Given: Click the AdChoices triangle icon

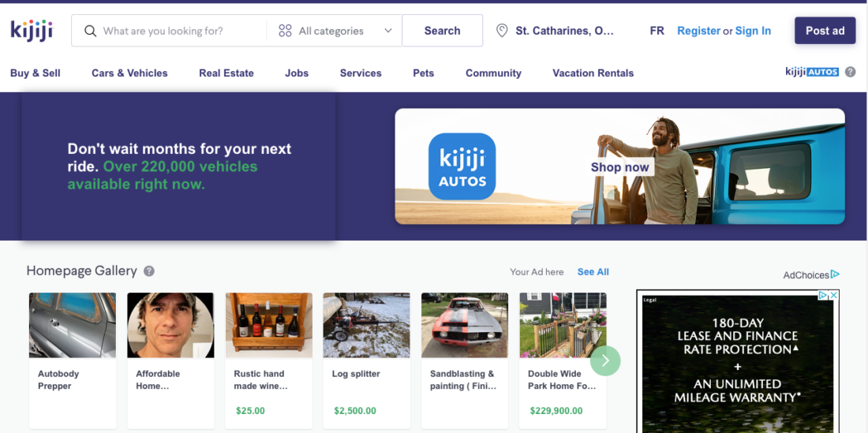Looking at the screenshot, I should click(836, 274).
